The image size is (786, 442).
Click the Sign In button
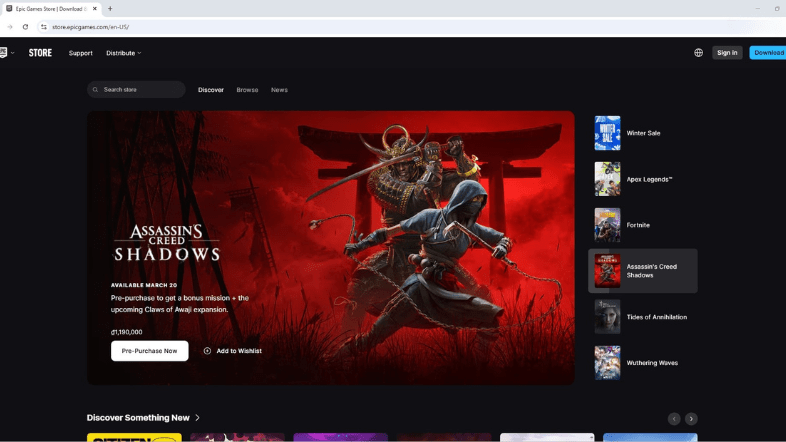tap(727, 53)
